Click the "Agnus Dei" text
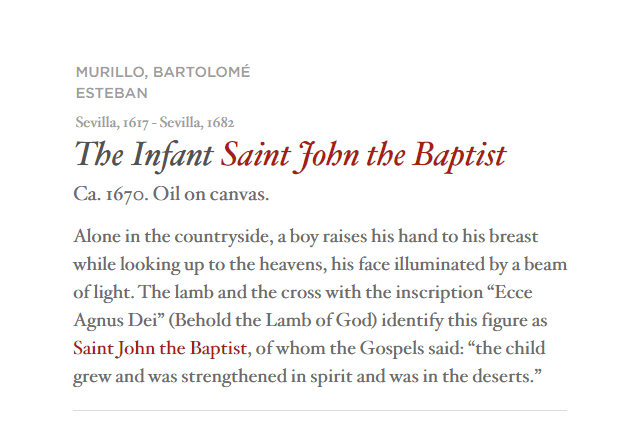Image resolution: width=637 pixels, height=444 pixels. click(115, 321)
